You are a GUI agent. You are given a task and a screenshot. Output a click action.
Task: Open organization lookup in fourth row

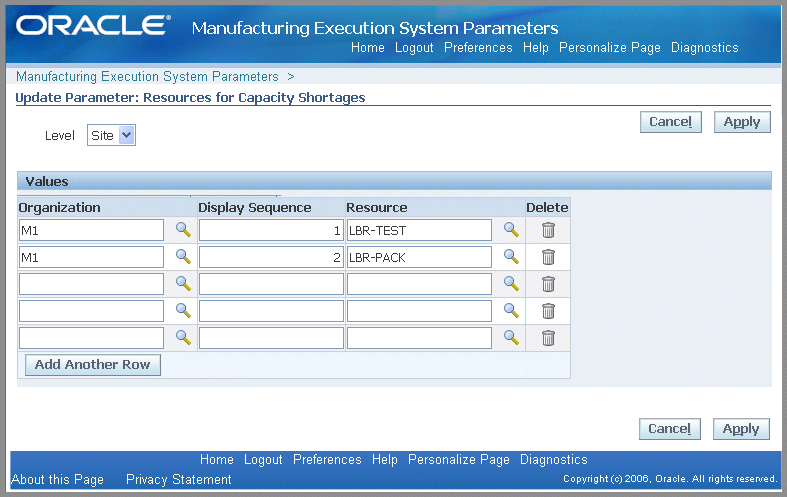pyautogui.click(x=183, y=311)
